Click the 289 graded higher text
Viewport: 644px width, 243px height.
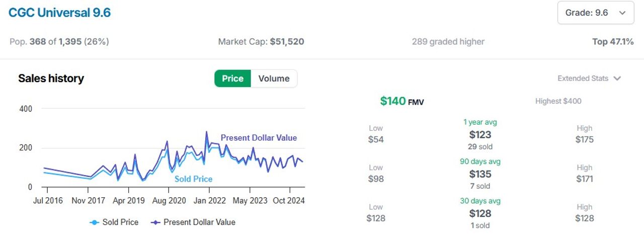(x=448, y=42)
